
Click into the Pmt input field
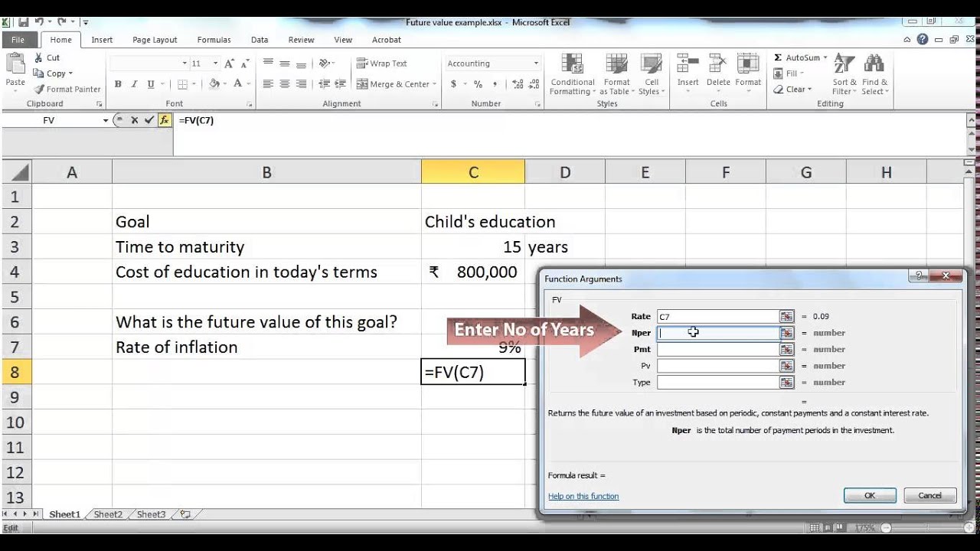point(717,350)
